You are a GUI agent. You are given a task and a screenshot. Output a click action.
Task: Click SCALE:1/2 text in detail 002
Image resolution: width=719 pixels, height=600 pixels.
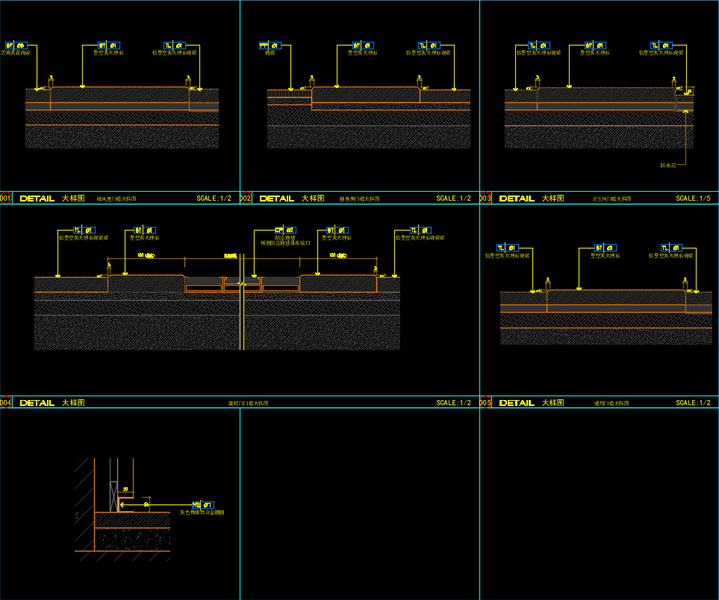click(454, 198)
